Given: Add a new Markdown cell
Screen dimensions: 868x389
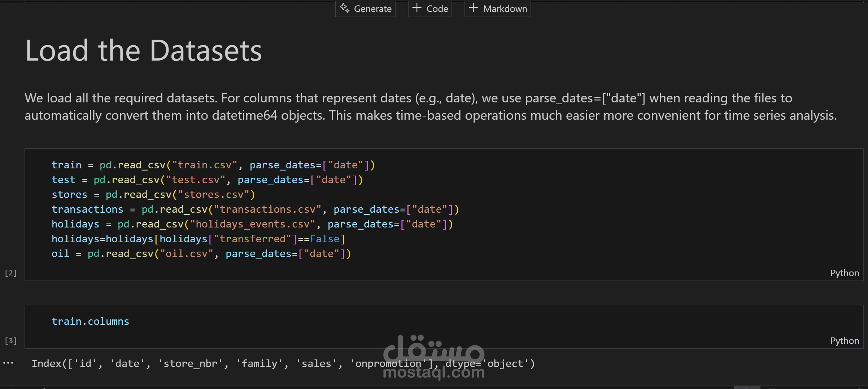Looking at the screenshot, I should point(498,9).
